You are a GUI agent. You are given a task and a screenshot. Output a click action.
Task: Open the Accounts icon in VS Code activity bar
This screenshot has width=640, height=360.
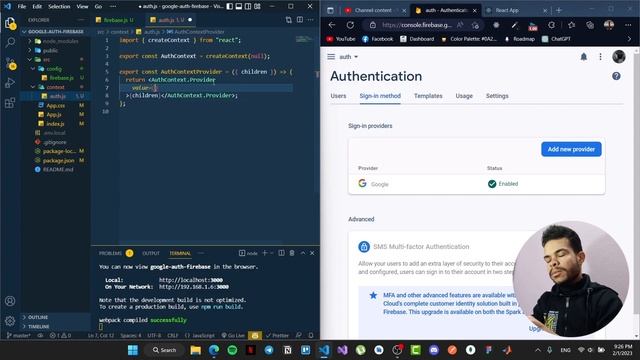pyautogui.click(x=10, y=301)
